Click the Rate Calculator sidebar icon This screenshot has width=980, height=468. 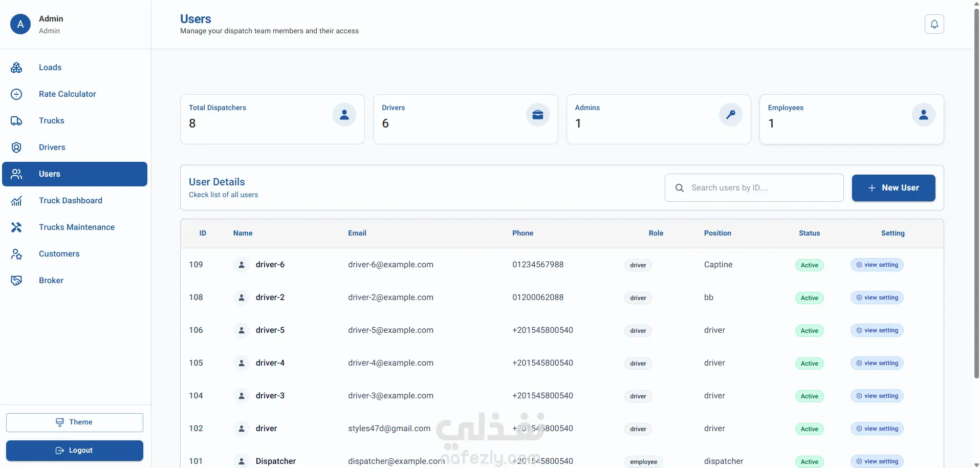pos(16,94)
